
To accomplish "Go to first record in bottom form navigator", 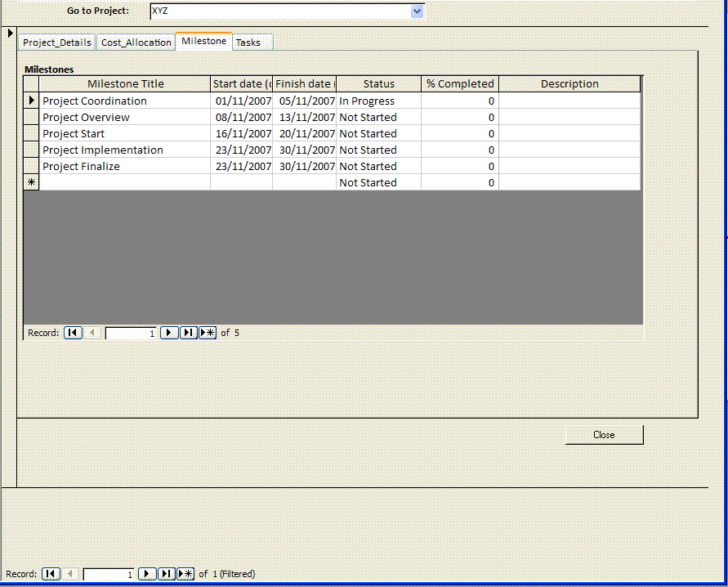I will pyautogui.click(x=51, y=574).
